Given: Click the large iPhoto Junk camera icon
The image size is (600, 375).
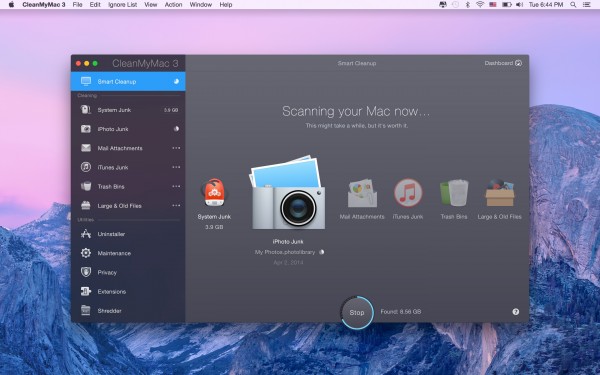Looking at the screenshot, I should pos(288,192).
